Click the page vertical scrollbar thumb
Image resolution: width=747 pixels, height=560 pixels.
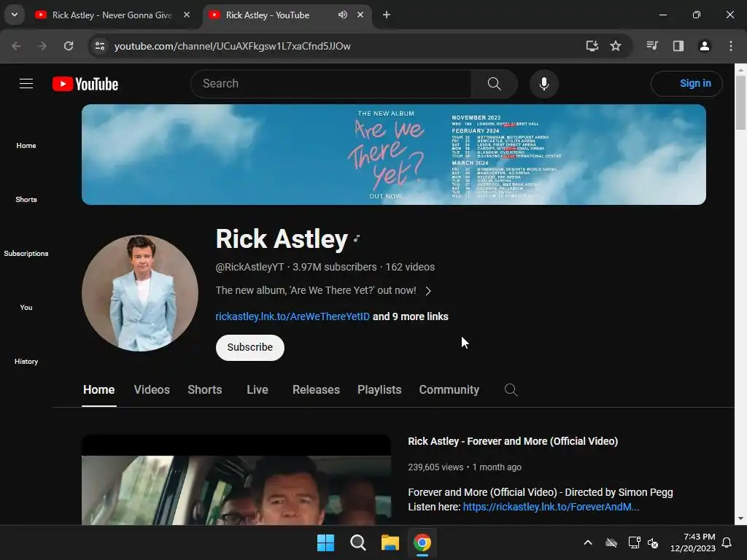point(740,102)
